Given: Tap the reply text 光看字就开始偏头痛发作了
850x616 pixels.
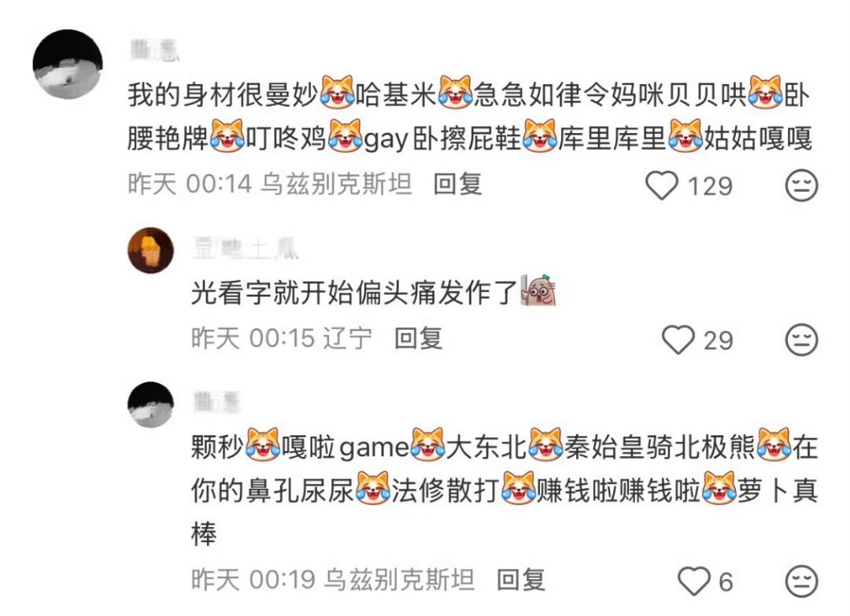Looking at the screenshot, I should click(354, 293).
